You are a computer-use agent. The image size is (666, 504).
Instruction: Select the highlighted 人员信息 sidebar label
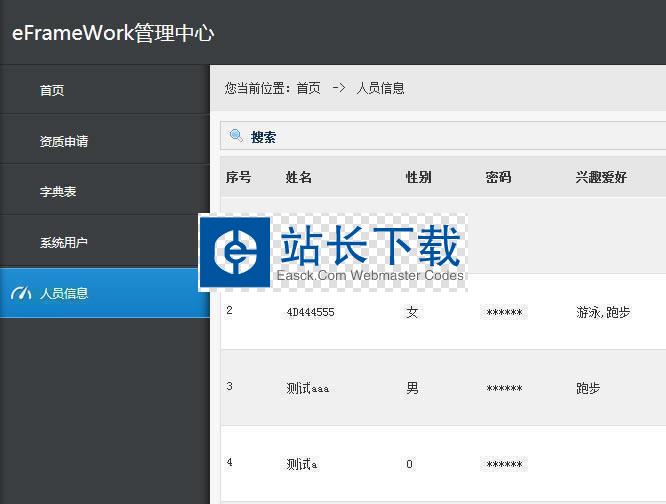(x=64, y=293)
